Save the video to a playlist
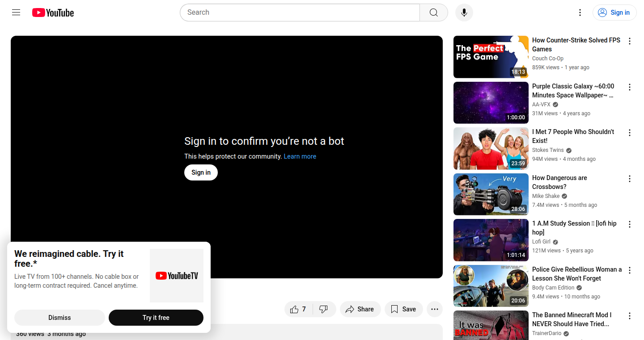This screenshot has width=644, height=340. [x=403, y=309]
